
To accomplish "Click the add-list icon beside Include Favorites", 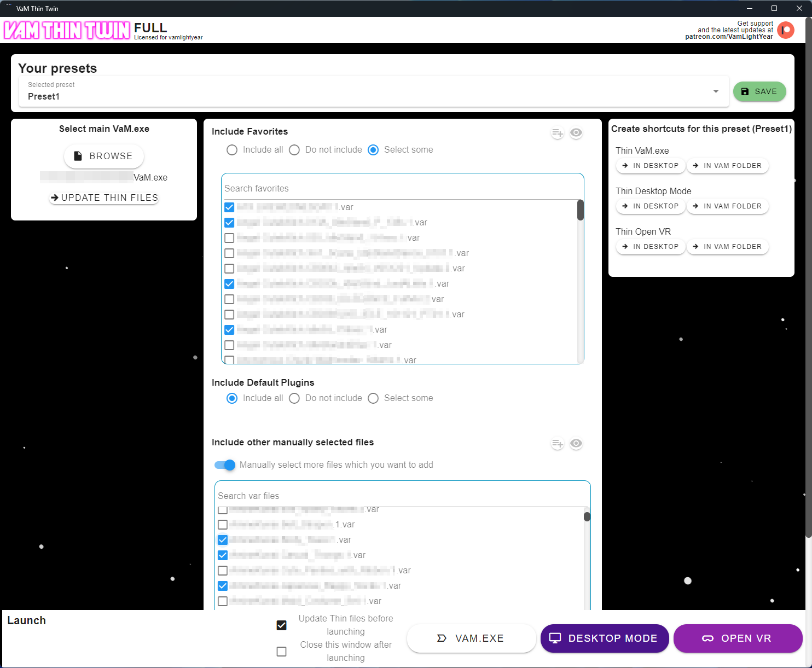I will tap(558, 133).
